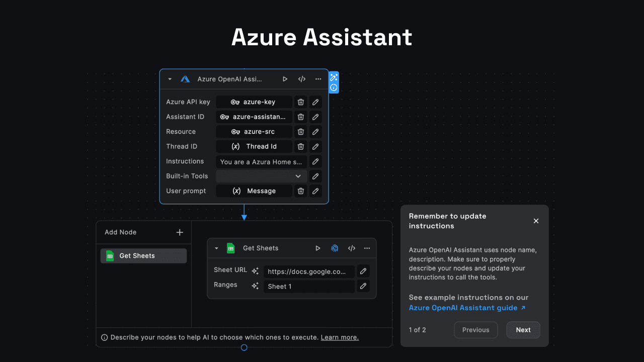Open code view on Azure OpenAI Assistant node
This screenshot has width=644, height=362.
pos(301,79)
